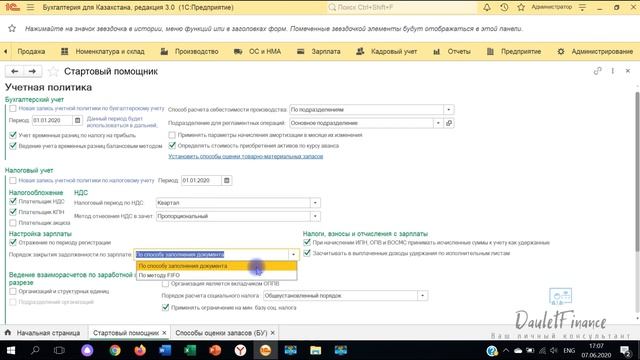Viewport: 640px width, 360px height.
Task: Open favorites star icon in title bar
Action: [521, 7]
